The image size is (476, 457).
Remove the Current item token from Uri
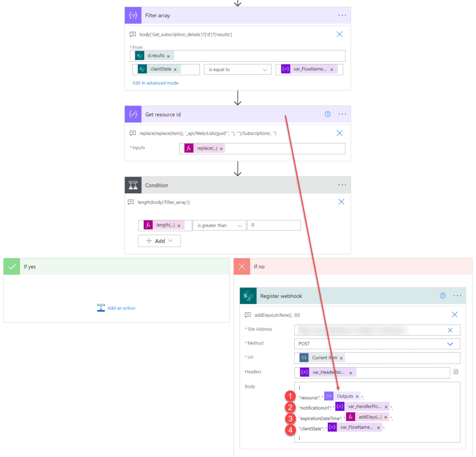pyautogui.click(x=342, y=358)
